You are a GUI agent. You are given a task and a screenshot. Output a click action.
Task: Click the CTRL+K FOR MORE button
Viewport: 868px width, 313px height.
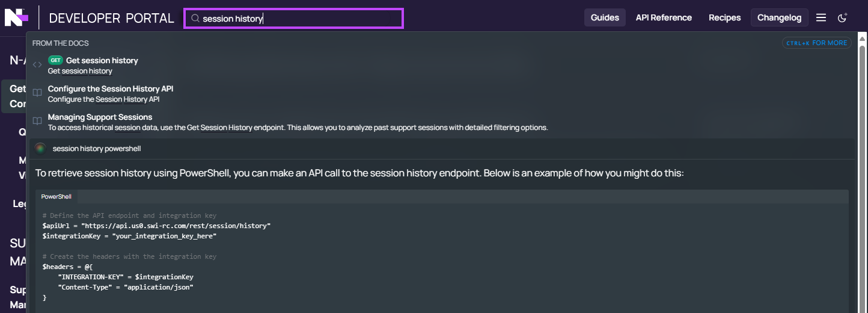[x=817, y=43]
